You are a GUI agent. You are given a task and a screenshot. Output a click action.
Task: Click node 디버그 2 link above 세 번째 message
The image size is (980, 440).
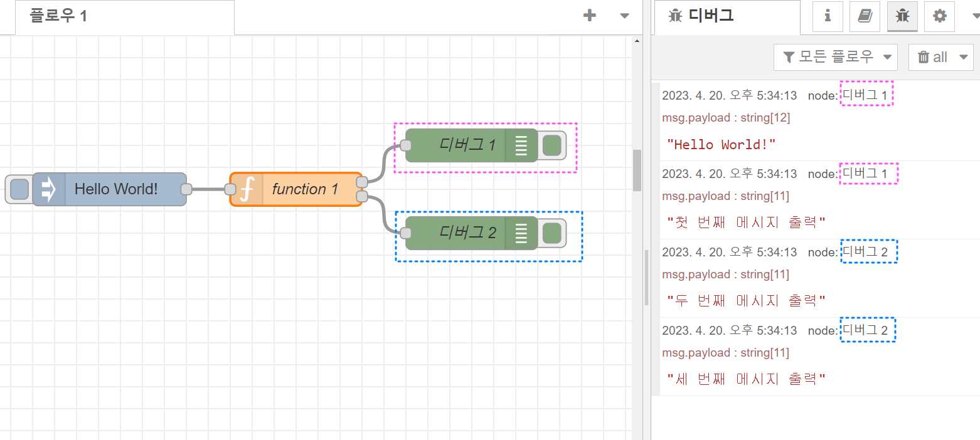[x=865, y=330]
